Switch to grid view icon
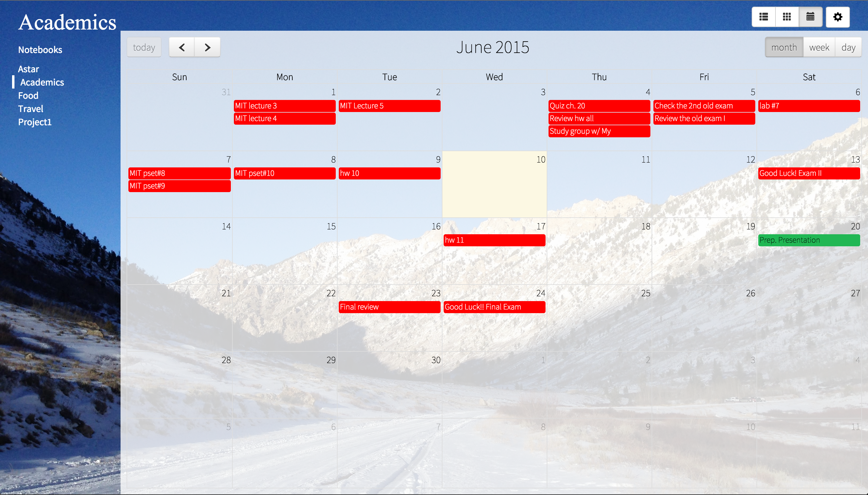The width and height of the screenshot is (868, 495). tap(786, 17)
